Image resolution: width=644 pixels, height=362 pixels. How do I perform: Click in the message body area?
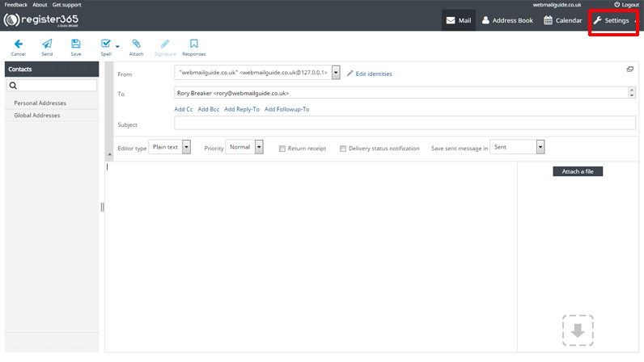pos(311,256)
